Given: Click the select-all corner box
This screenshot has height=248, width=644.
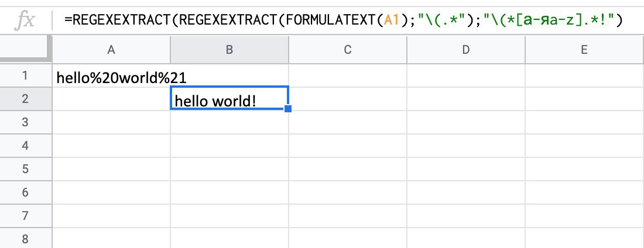Looking at the screenshot, I should [x=25, y=50].
